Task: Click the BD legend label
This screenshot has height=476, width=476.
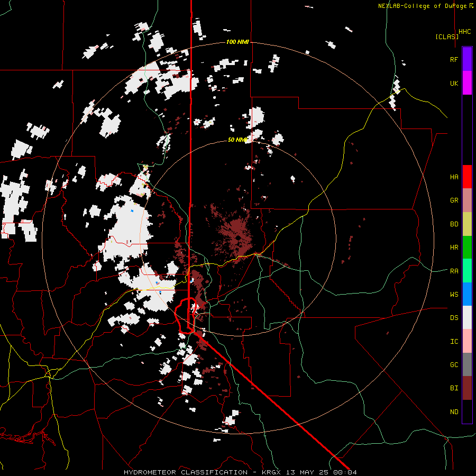Action: [x=454, y=224]
